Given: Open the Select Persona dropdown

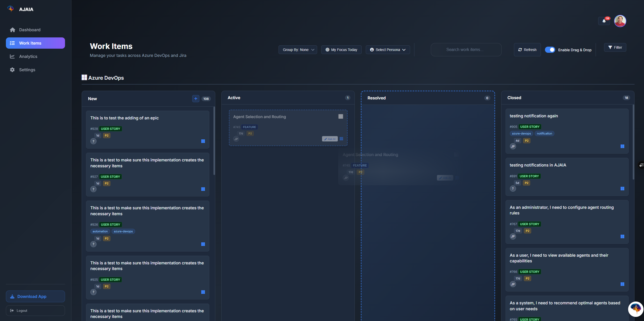Looking at the screenshot, I should tap(388, 50).
